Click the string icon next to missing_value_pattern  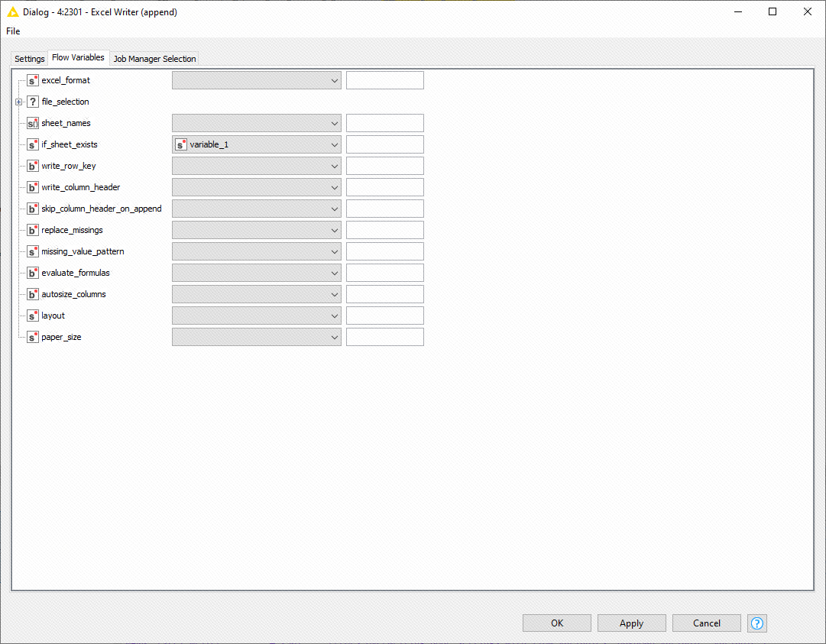[x=32, y=251]
